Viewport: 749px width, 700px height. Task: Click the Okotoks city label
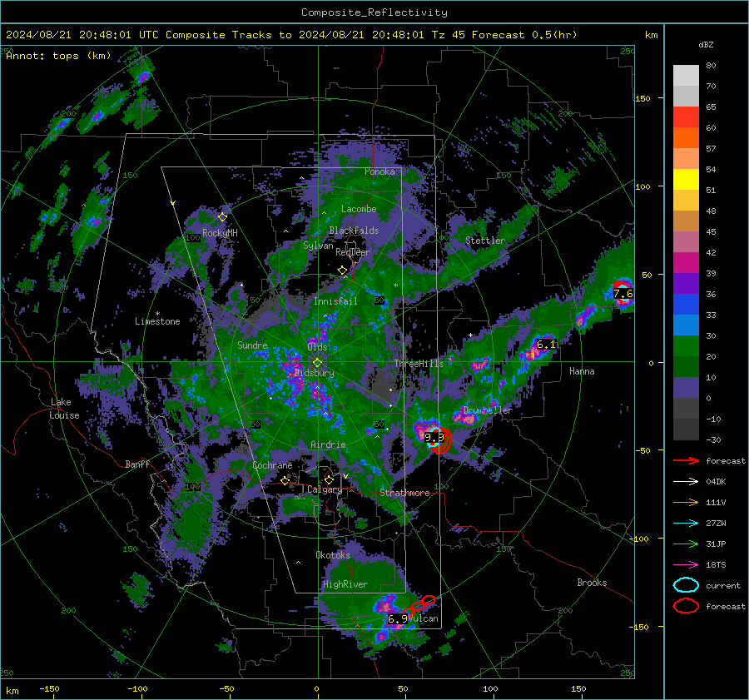click(x=333, y=555)
